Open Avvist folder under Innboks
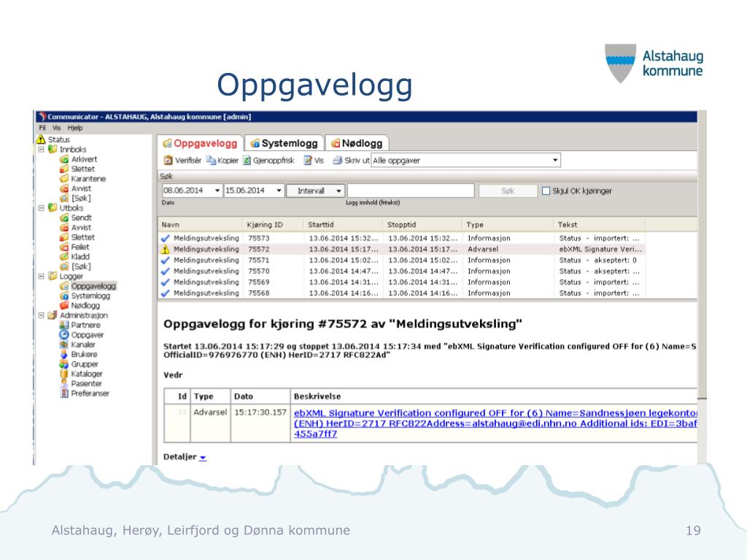This screenshot has width=747, height=560. pyautogui.click(x=75, y=189)
